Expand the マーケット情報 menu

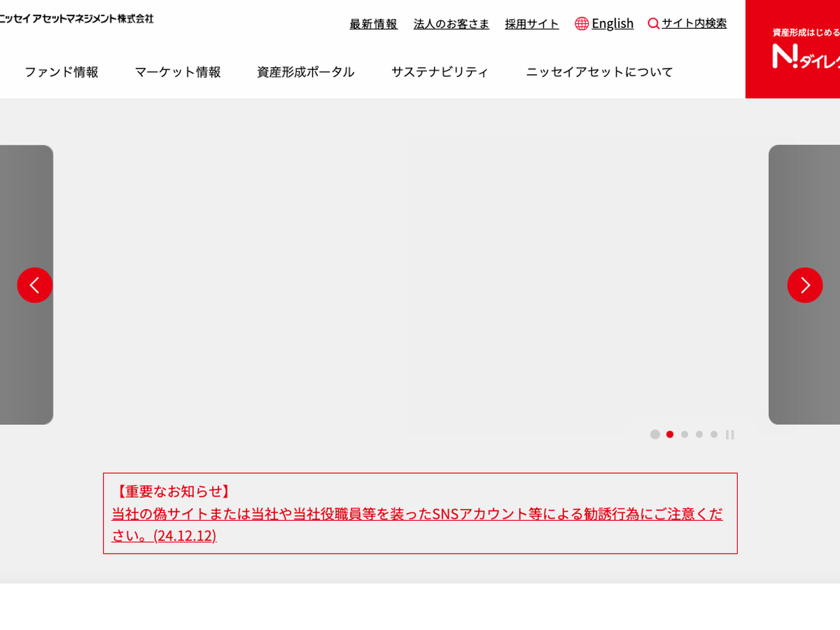178,71
